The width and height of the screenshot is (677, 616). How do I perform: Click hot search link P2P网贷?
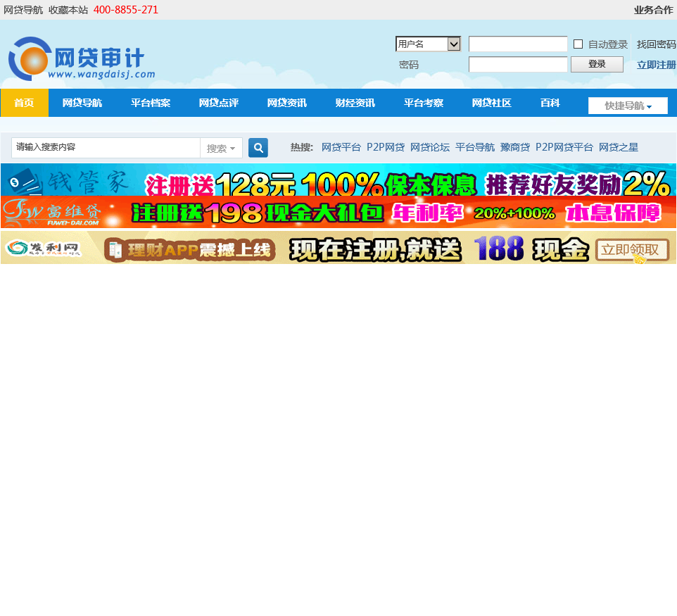386,147
